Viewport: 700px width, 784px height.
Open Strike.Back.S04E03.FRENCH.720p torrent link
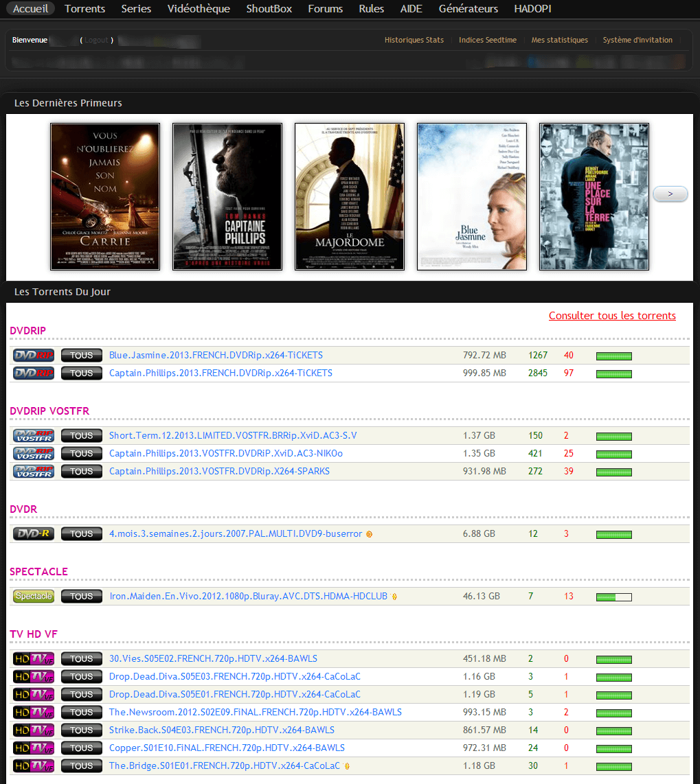click(222, 730)
